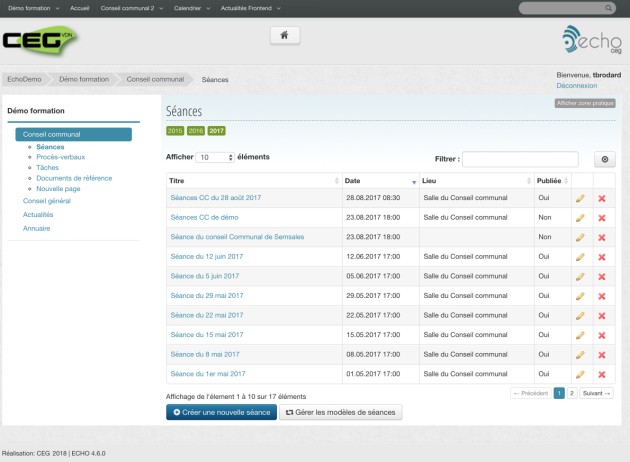630x462 pixels.
Task: Expand Conseil communal 2 menu
Action: [131, 8]
